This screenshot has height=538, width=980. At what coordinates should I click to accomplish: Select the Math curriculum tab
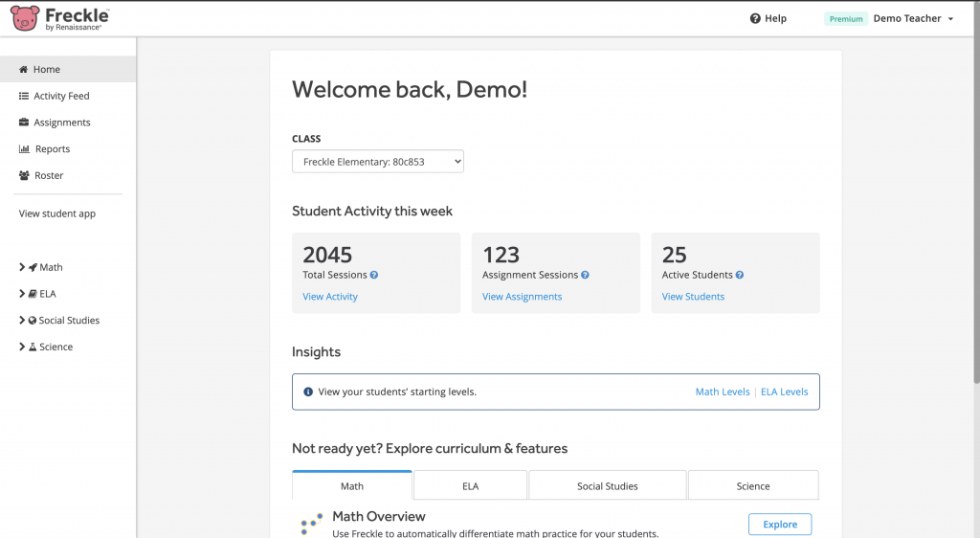(352, 485)
